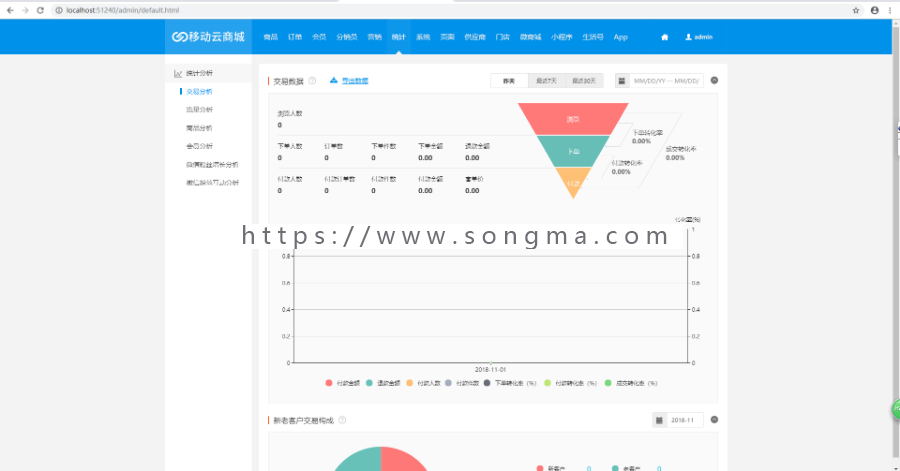Toggle 成交转化率 (%) legend series
Viewport: 900px width, 471px height.
pyautogui.click(x=631, y=383)
